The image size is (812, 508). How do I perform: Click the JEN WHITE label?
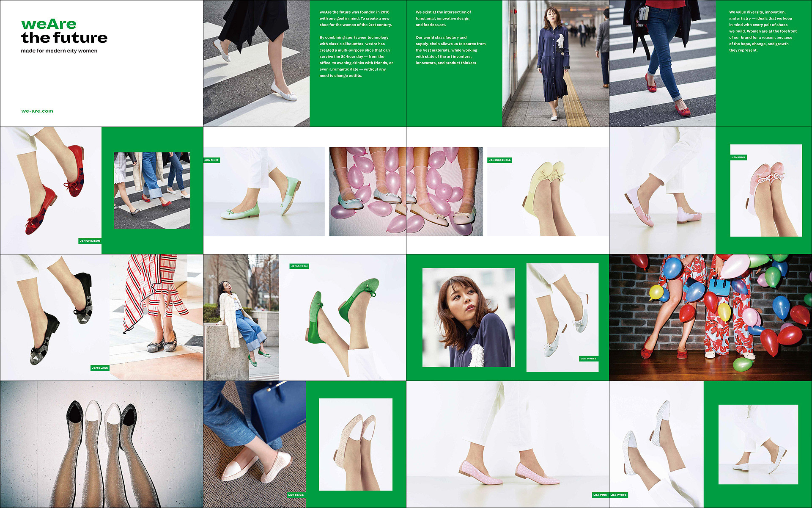coord(588,359)
